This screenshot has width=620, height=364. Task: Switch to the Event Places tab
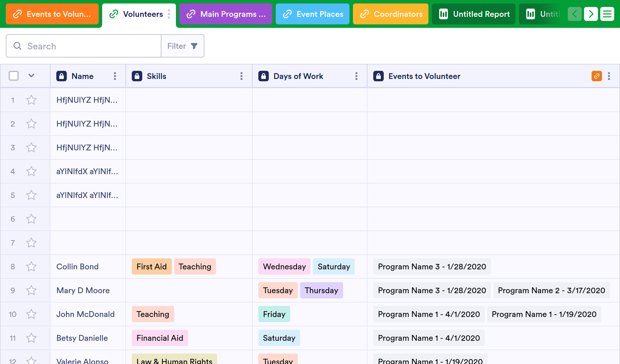pos(313,14)
